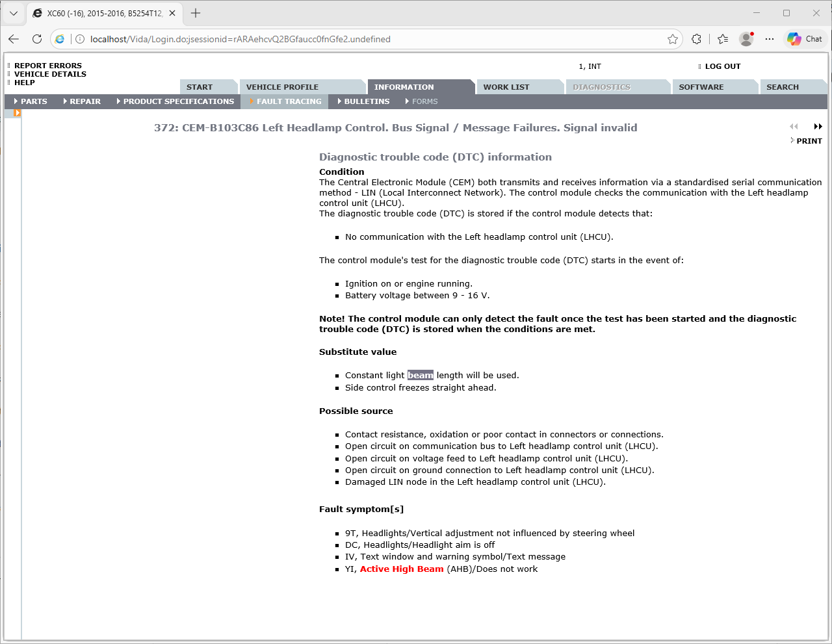This screenshot has width=832, height=644.
Task: Select the XC60 browser tab
Action: point(104,13)
